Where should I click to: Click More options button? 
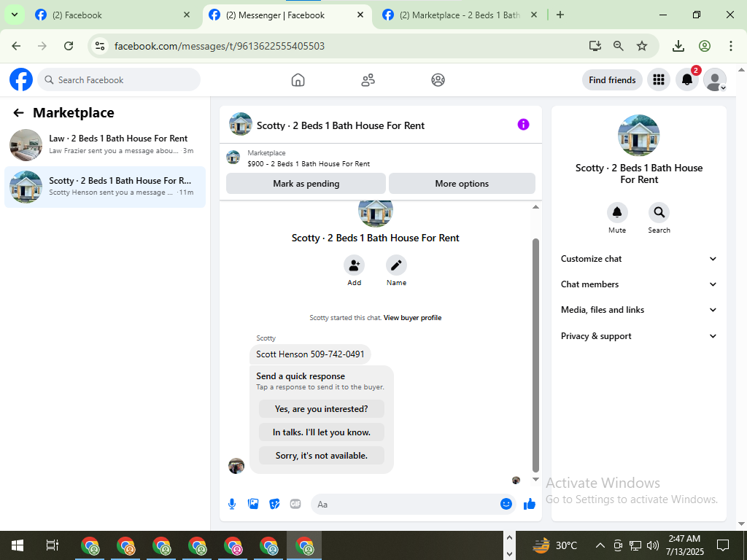coord(462,183)
